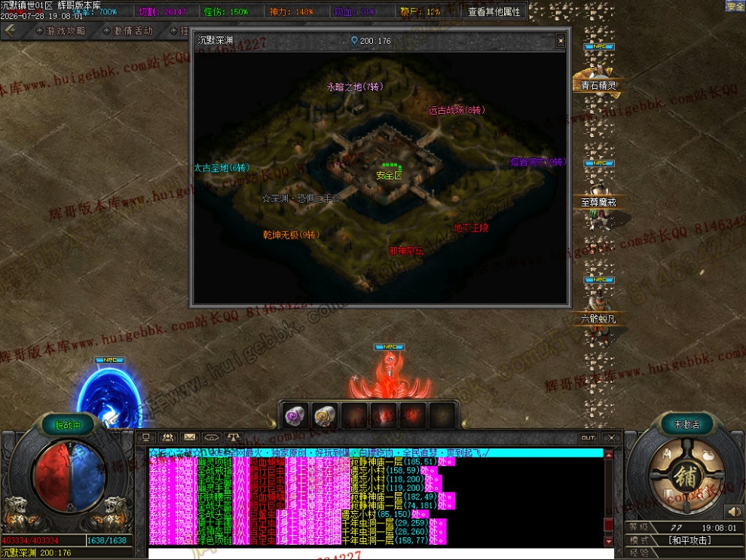Select the last empty quick slot
The image size is (746, 560).
point(442,415)
